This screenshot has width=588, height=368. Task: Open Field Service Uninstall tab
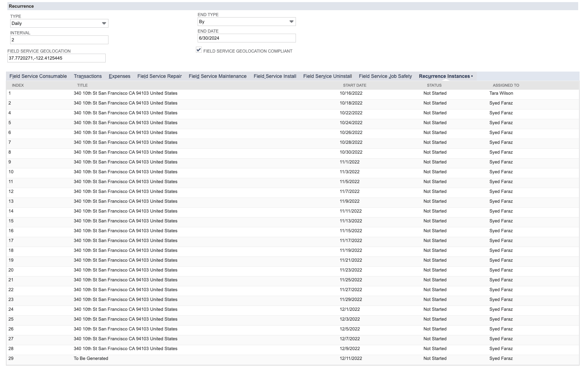click(328, 76)
